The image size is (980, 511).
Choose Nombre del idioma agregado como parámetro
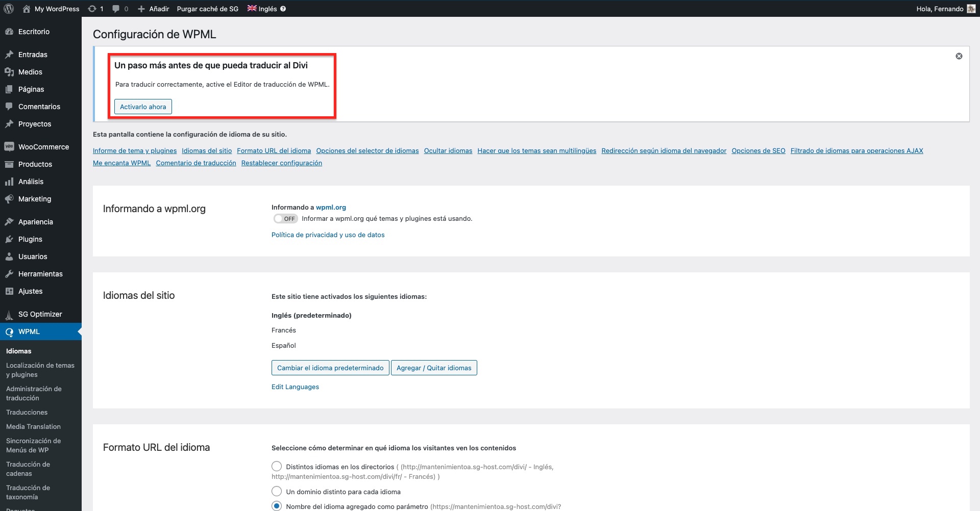point(277,506)
